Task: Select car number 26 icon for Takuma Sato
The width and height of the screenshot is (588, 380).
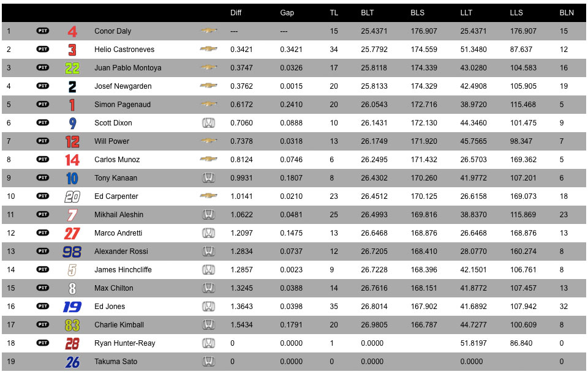Action: pyautogui.click(x=72, y=362)
